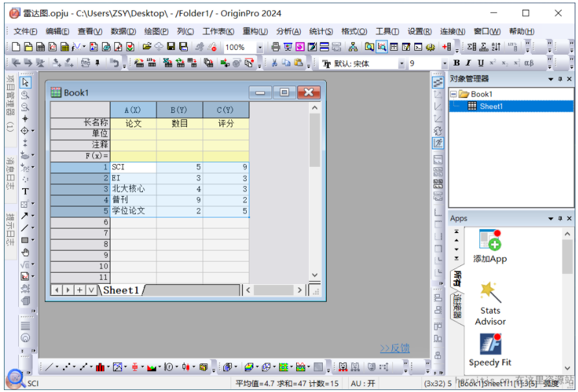Open the font name dropdown 默认: 宋体
Viewport: 578px width, 392px height.
click(x=402, y=64)
